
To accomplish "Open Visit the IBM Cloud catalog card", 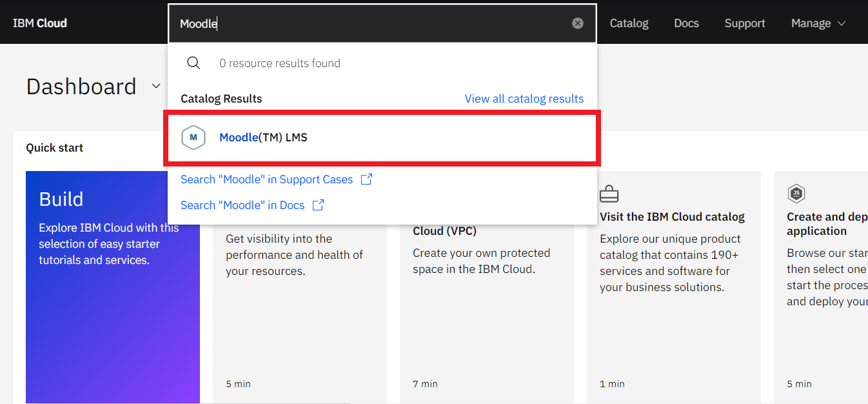I will click(x=674, y=287).
